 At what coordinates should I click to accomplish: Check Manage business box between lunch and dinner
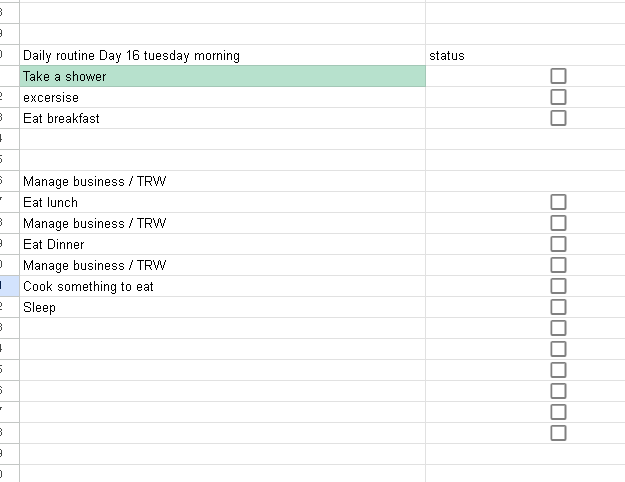[x=558, y=223]
